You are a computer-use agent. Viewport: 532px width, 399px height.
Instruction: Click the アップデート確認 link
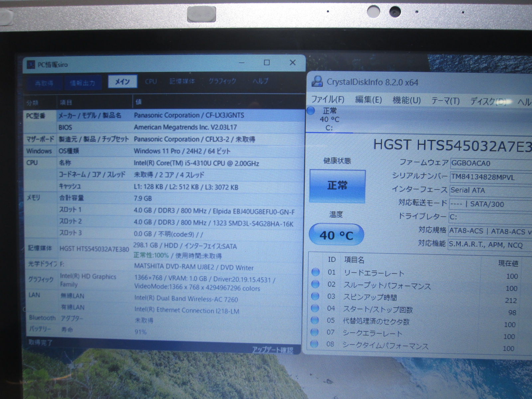(x=273, y=350)
